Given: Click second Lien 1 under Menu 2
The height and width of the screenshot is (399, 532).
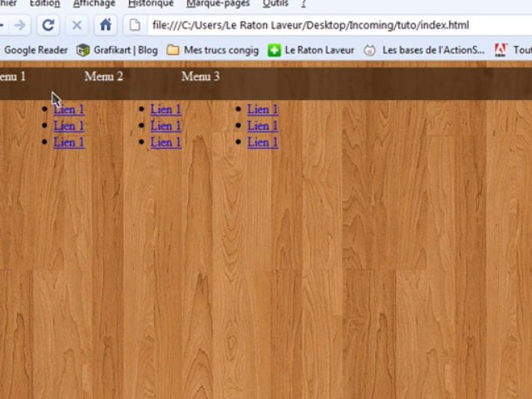Looking at the screenshot, I should coord(166,126).
